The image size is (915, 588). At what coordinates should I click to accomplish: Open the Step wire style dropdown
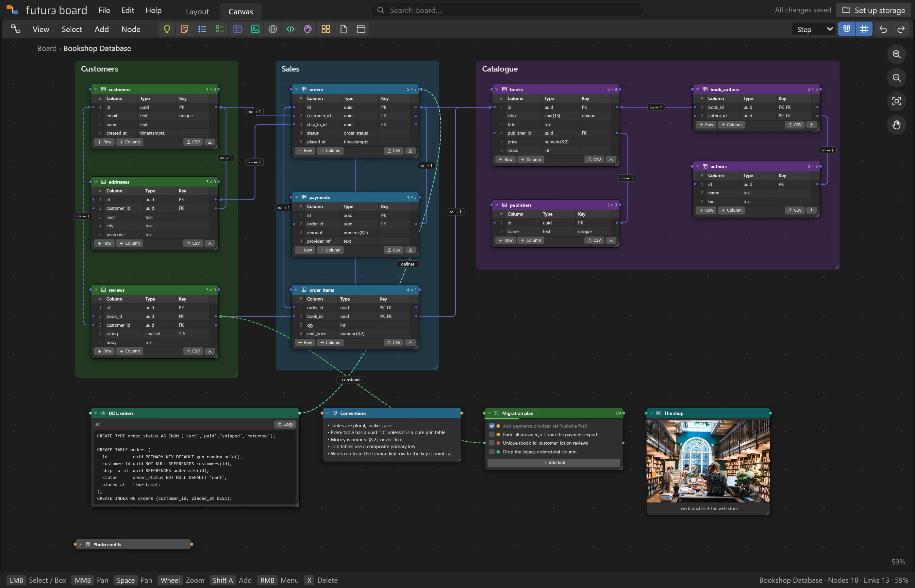pyautogui.click(x=814, y=29)
